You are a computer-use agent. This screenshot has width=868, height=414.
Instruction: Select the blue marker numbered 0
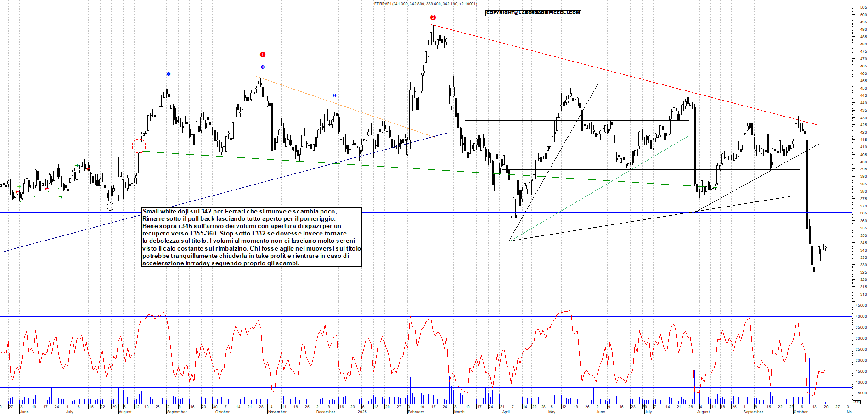coord(263,67)
